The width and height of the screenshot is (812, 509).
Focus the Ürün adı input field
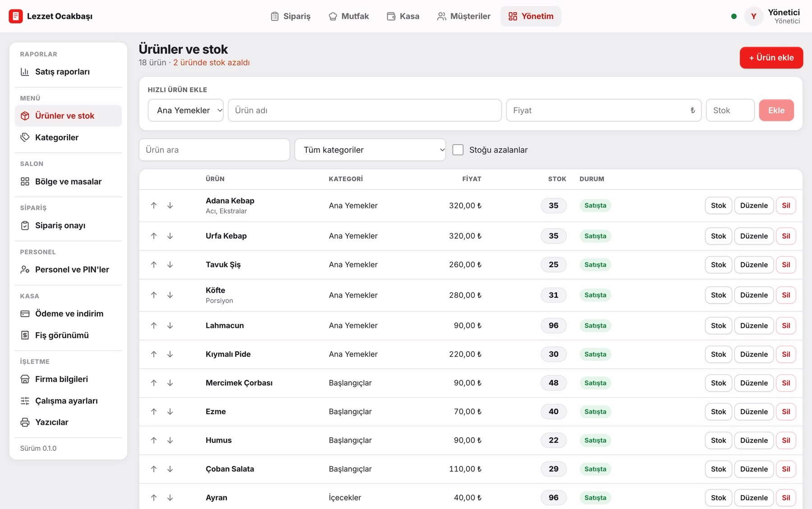[x=364, y=110]
